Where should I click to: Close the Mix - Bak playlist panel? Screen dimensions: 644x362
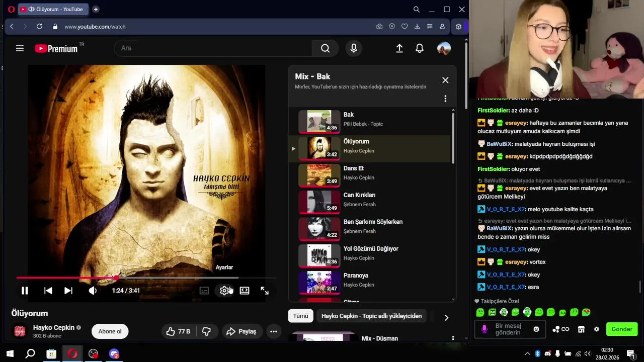click(445, 80)
